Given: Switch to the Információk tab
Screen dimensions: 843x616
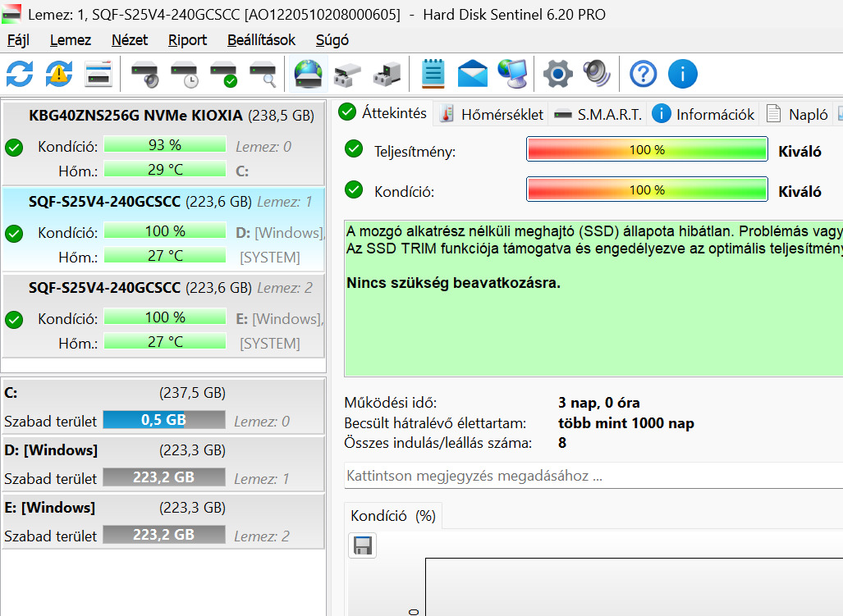Looking at the screenshot, I should [x=703, y=114].
